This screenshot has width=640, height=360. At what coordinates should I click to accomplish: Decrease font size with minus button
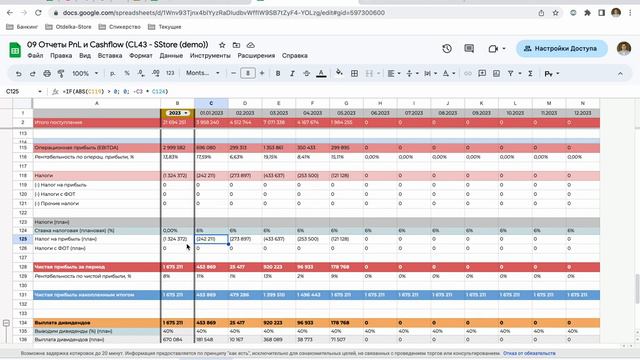pos(233,73)
